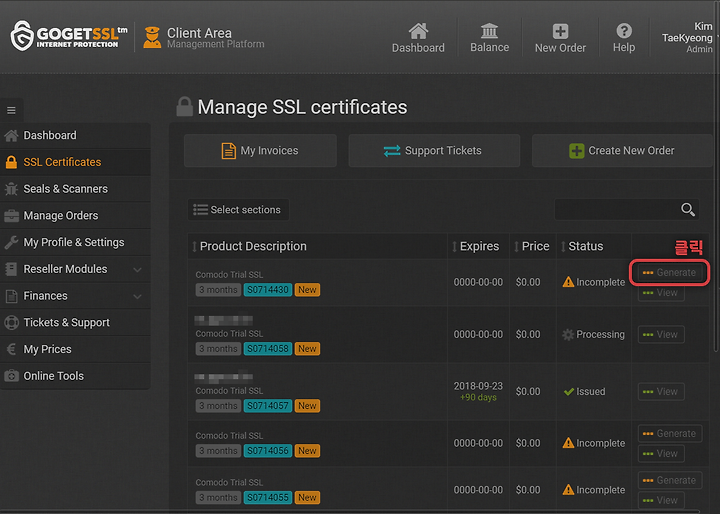Click Online Tools toolbox icon
The height and width of the screenshot is (514, 720).
pyautogui.click(x=11, y=376)
